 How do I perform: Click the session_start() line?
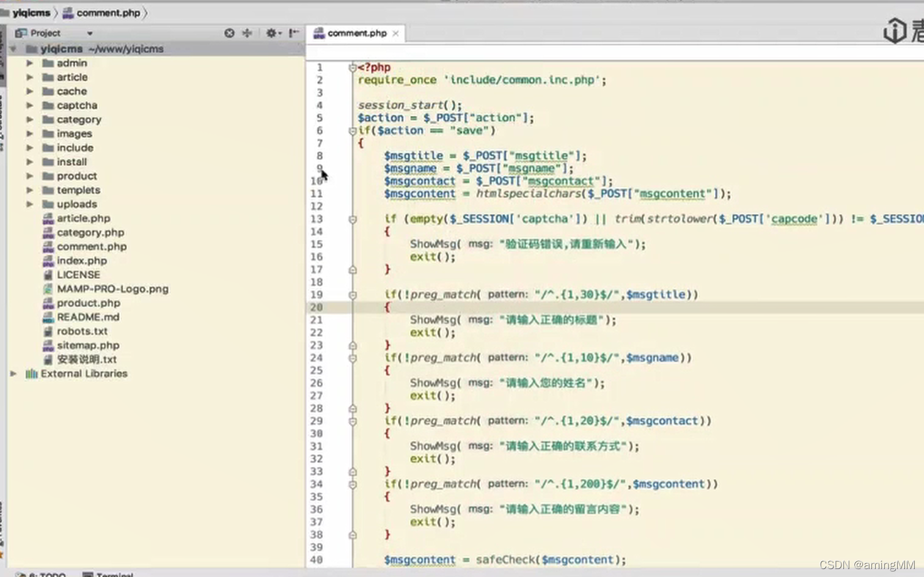409,105
